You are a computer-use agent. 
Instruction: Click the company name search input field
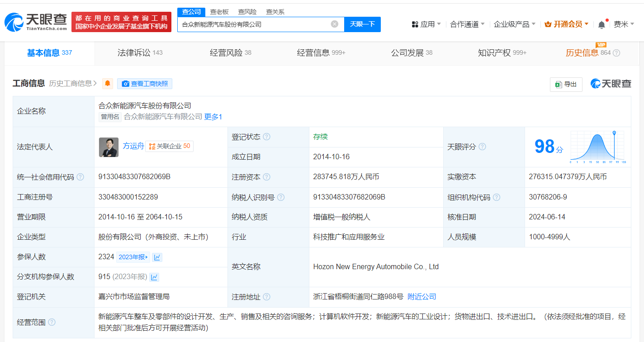253,24
